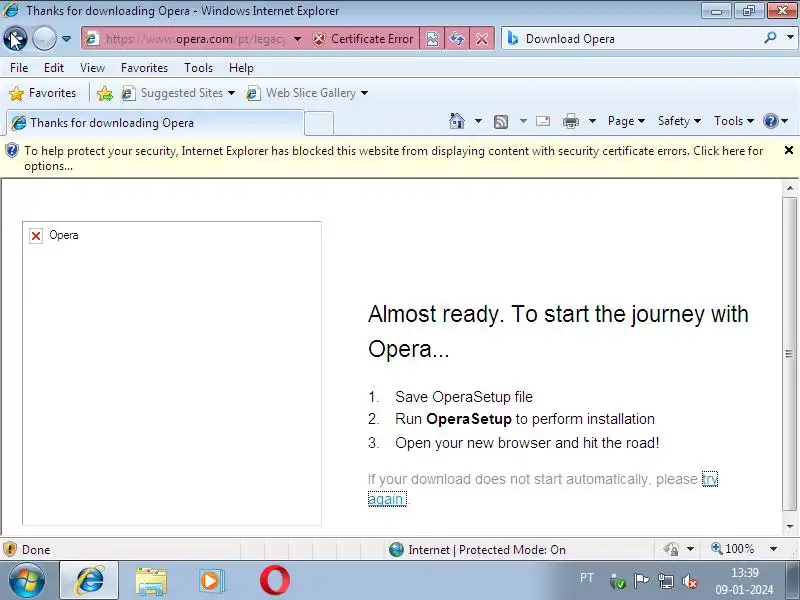The width and height of the screenshot is (800, 600).
Task: Open Windows Media Player from taskbar
Action: tap(211, 581)
